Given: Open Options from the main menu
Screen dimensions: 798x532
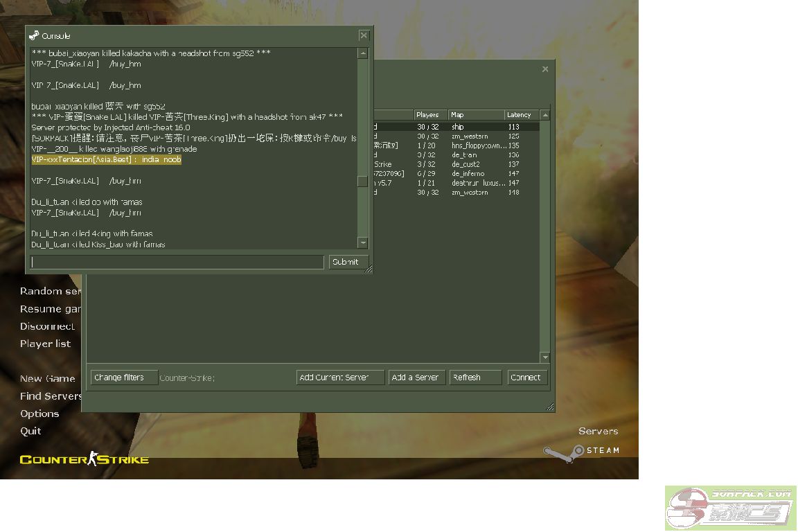Looking at the screenshot, I should 39,414.
